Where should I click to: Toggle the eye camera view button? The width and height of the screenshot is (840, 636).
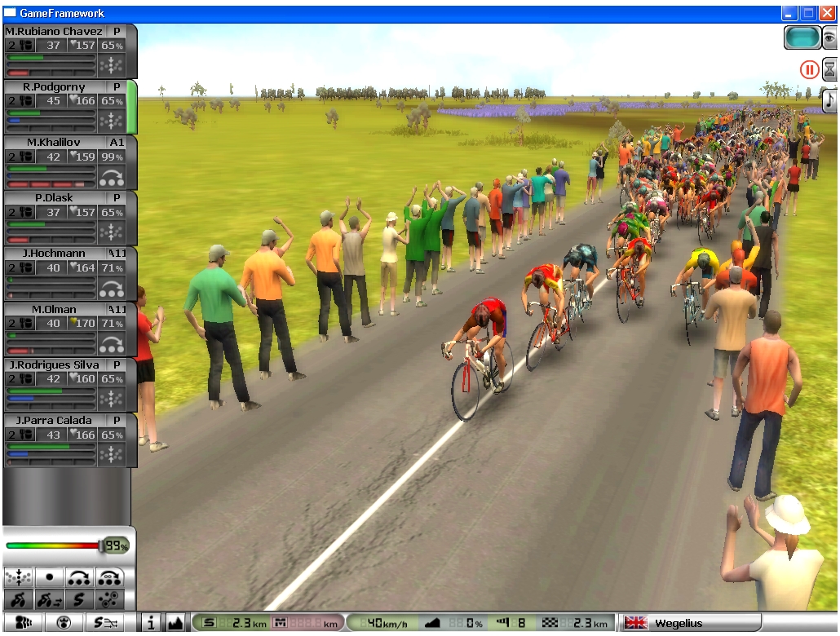tap(829, 37)
